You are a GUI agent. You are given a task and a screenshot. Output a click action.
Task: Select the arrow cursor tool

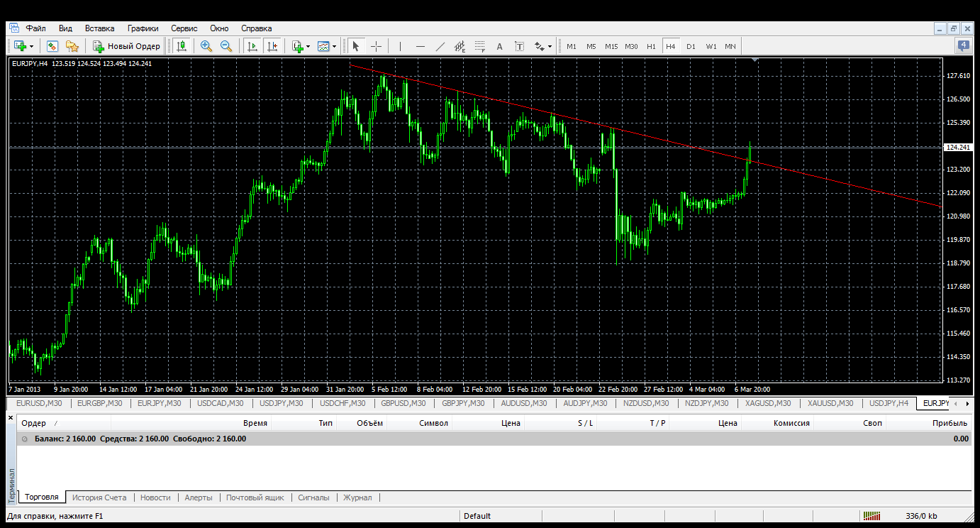coord(355,46)
